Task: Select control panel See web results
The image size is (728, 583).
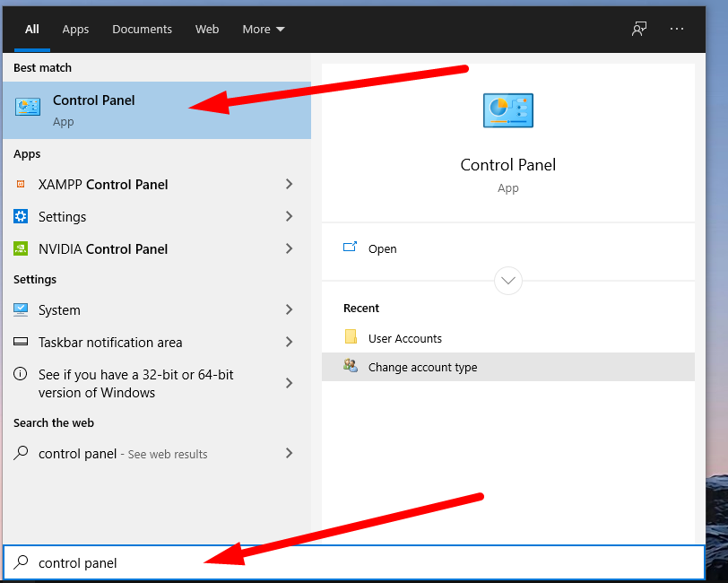Action: pos(157,453)
